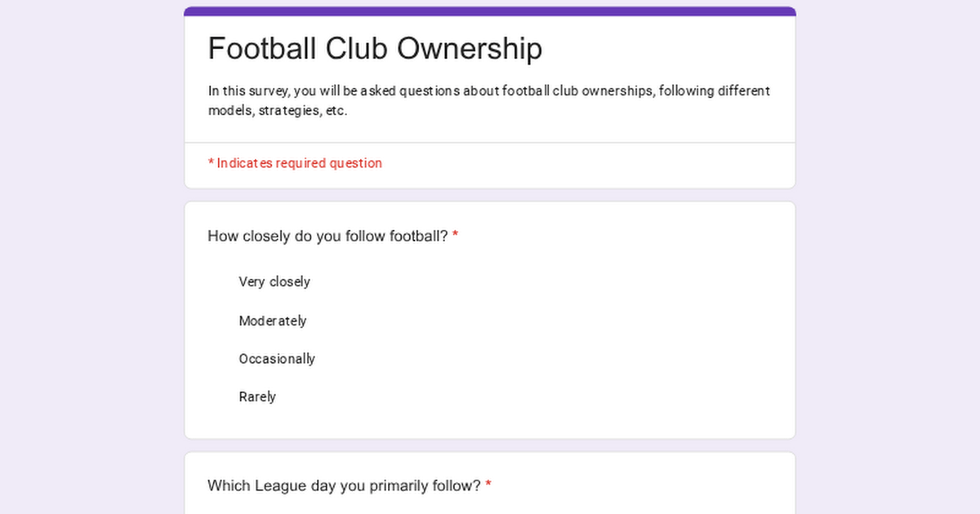Click the purple banner atop the form
Viewport: 980px width, 514px height.
coord(490,11)
